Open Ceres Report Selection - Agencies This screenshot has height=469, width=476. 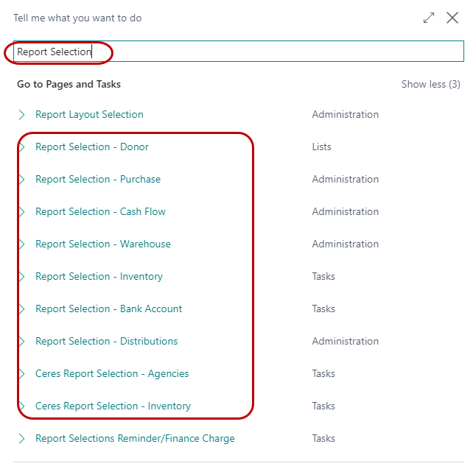[x=112, y=374]
